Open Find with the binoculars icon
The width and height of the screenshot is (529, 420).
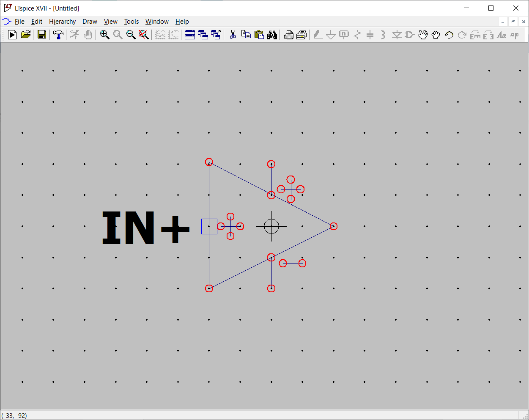(x=272, y=35)
